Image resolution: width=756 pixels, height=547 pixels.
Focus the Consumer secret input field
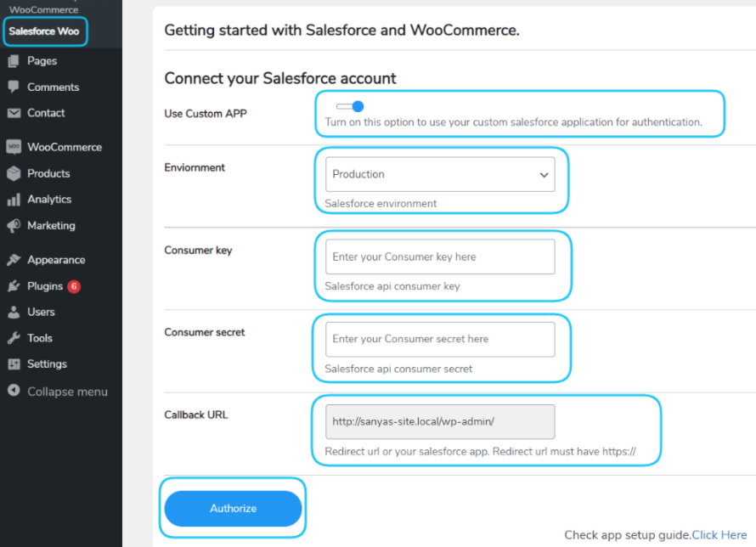[439, 339]
